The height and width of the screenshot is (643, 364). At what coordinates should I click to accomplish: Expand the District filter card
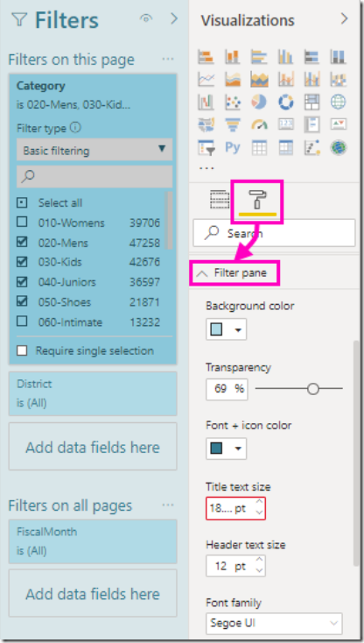coord(93,393)
